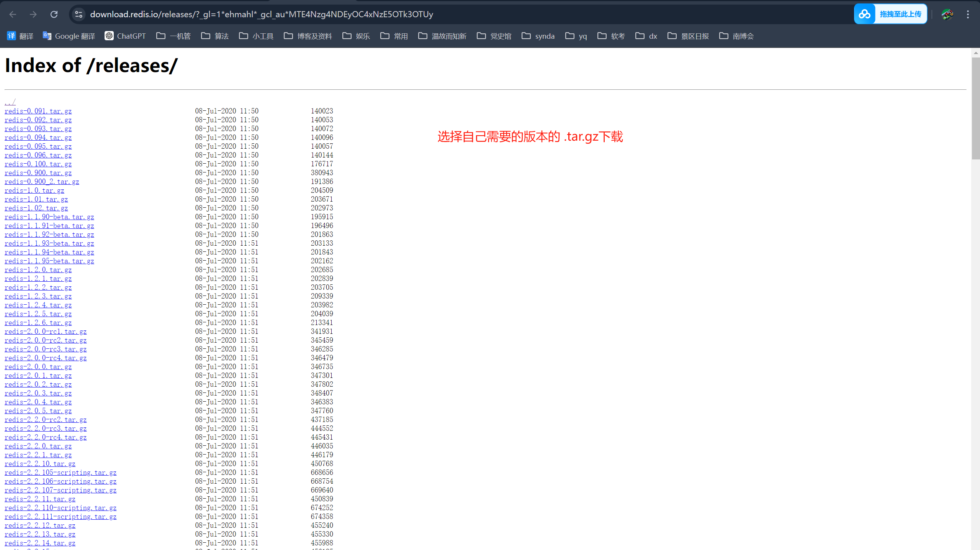Click the 翻译 bookmark icon
The image size is (980, 550).
tap(11, 36)
